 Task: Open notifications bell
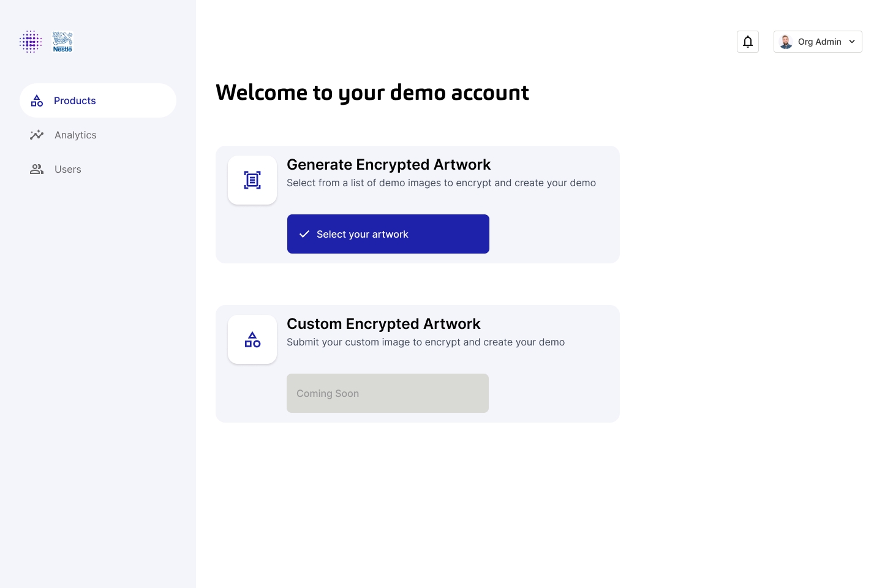pos(748,42)
